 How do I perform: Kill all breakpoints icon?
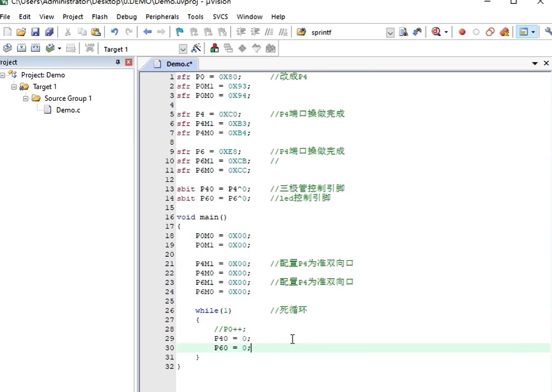coord(505,32)
